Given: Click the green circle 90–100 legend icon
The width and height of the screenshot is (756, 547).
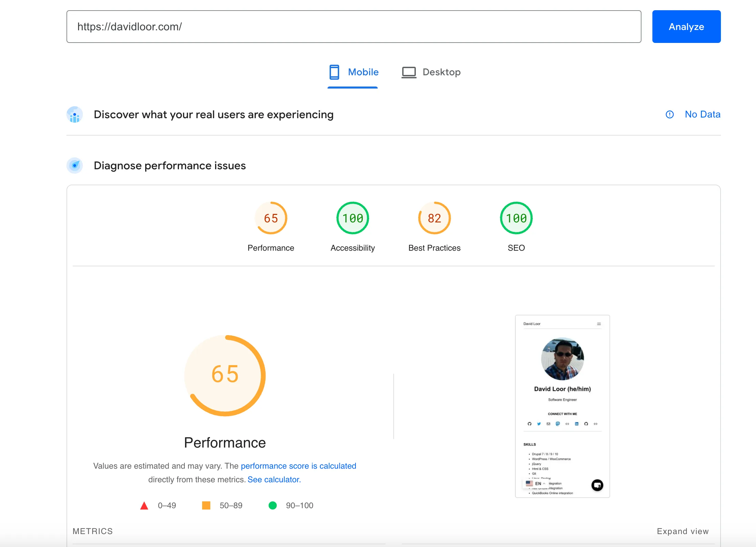Looking at the screenshot, I should (273, 505).
